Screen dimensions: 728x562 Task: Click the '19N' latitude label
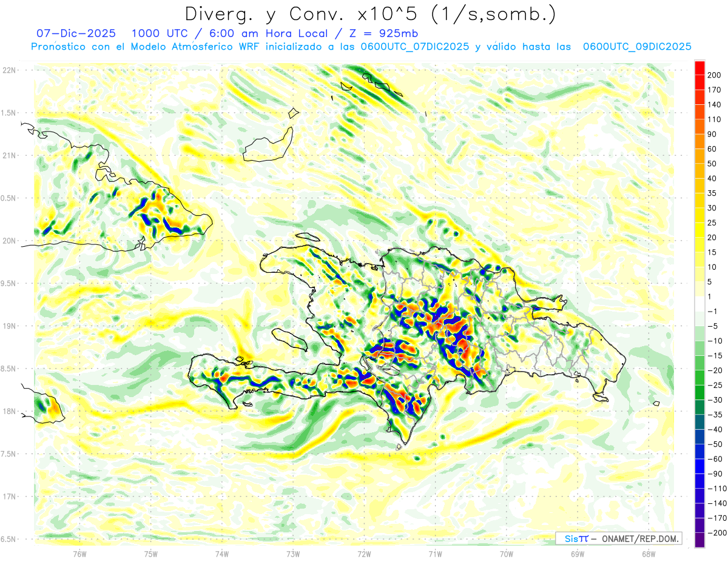pos(9,326)
